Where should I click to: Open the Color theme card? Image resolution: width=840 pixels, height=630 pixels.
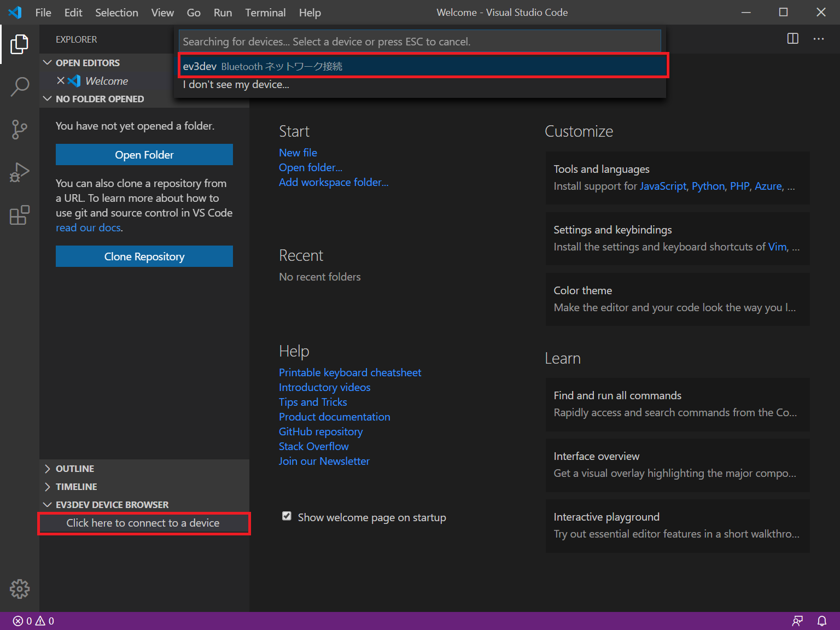pyautogui.click(x=678, y=299)
